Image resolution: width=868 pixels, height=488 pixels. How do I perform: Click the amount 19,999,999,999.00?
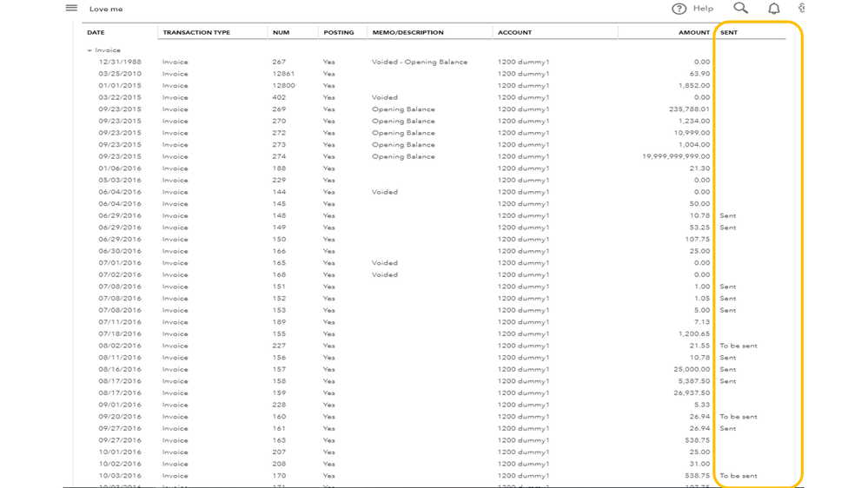[x=676, y=156]
